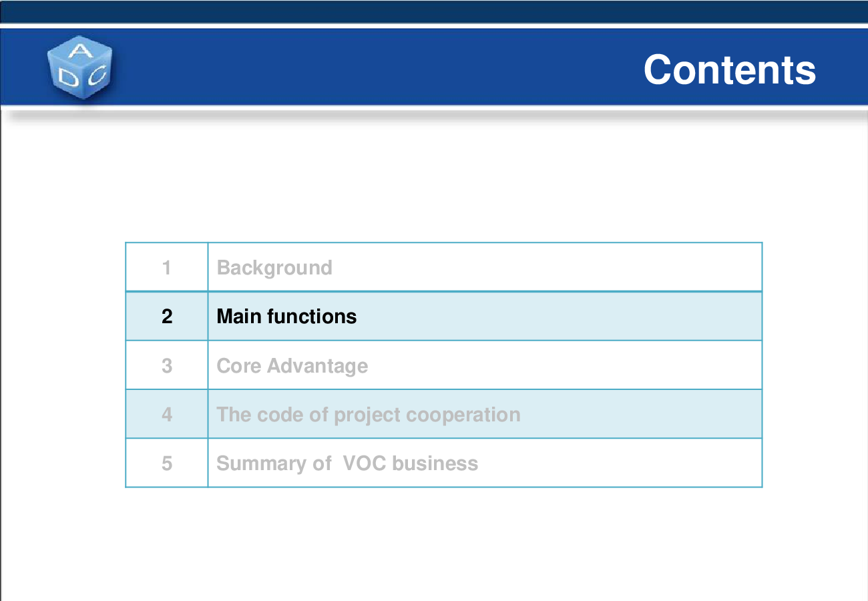Click the letter D on the cube logo
This screenshot has height=601, width=868.
tap(68, 77)
